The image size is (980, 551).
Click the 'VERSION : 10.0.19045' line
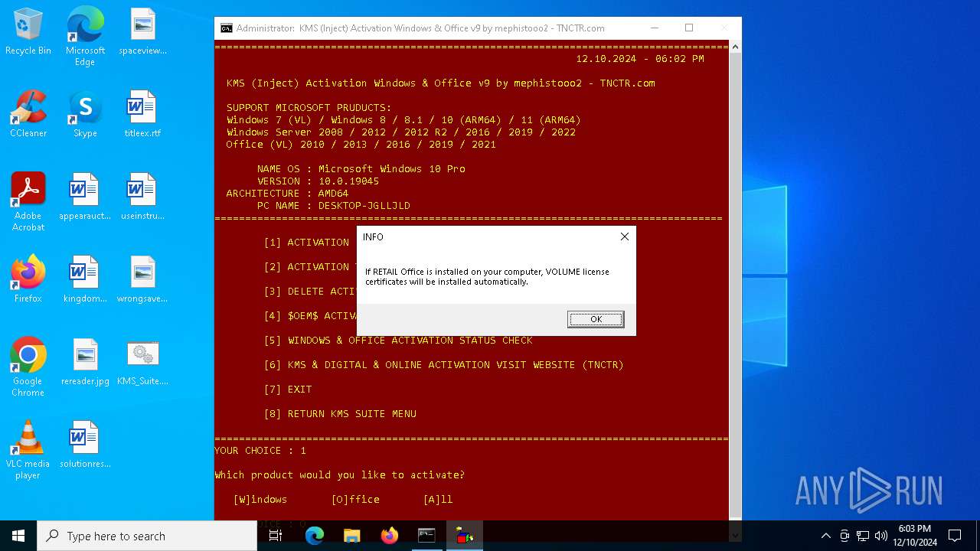(x=318, y=181)
